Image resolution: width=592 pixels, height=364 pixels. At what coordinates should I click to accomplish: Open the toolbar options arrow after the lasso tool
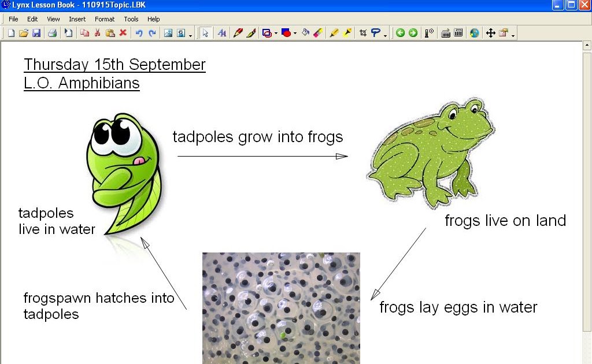click(385, 35)
